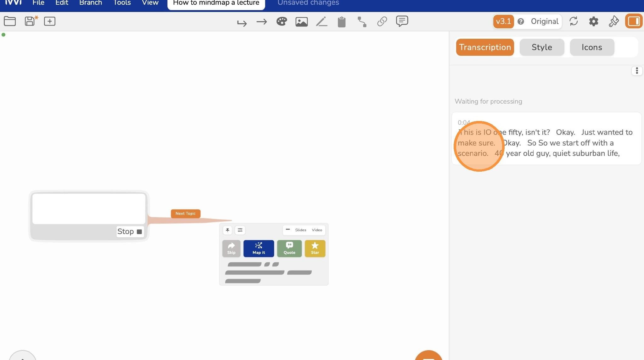Open the comment notes icon
This screenshot has width=644, height=360.
402,21
